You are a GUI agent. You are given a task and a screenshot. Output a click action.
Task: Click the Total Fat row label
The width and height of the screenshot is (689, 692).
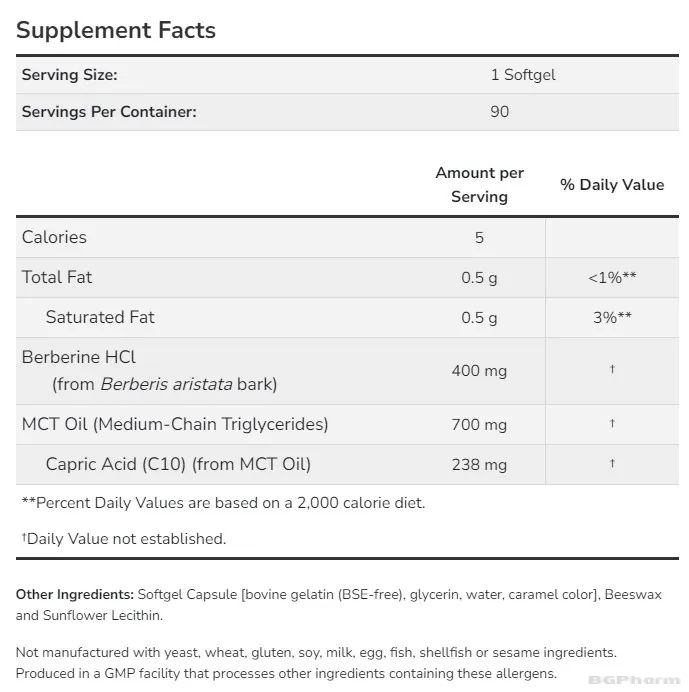[x=57, y=277]
